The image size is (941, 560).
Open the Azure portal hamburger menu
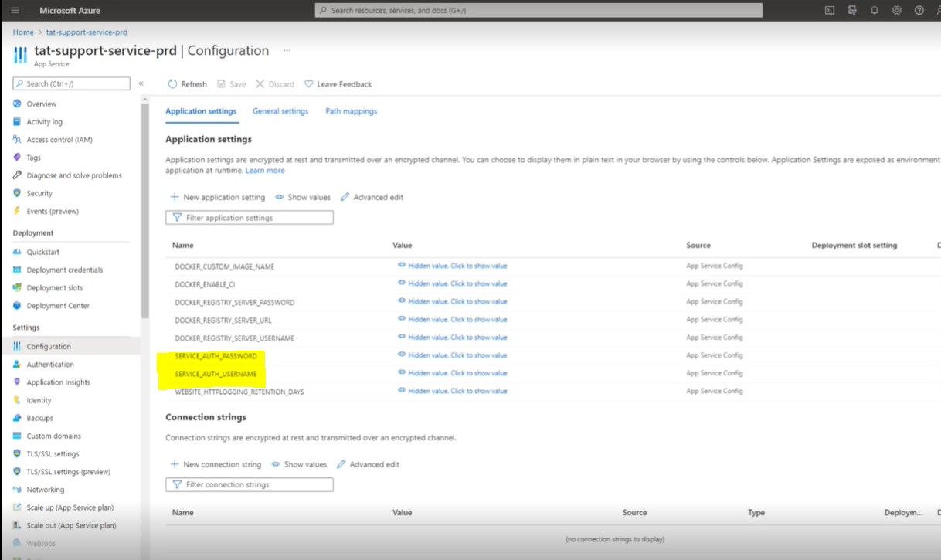tap(15, 10)
